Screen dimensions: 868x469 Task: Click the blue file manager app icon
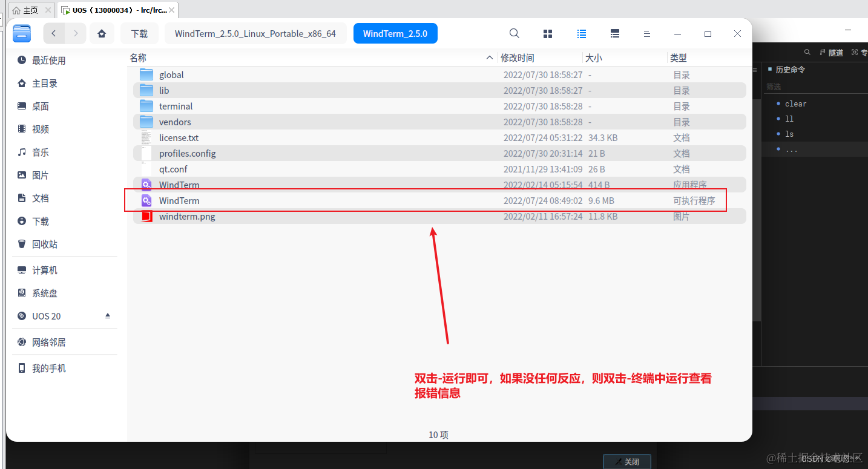(22, 33)
